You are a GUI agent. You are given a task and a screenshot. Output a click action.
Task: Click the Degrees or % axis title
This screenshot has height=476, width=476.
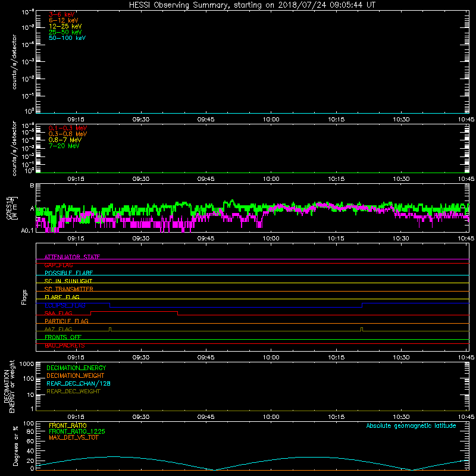[15, 446]
